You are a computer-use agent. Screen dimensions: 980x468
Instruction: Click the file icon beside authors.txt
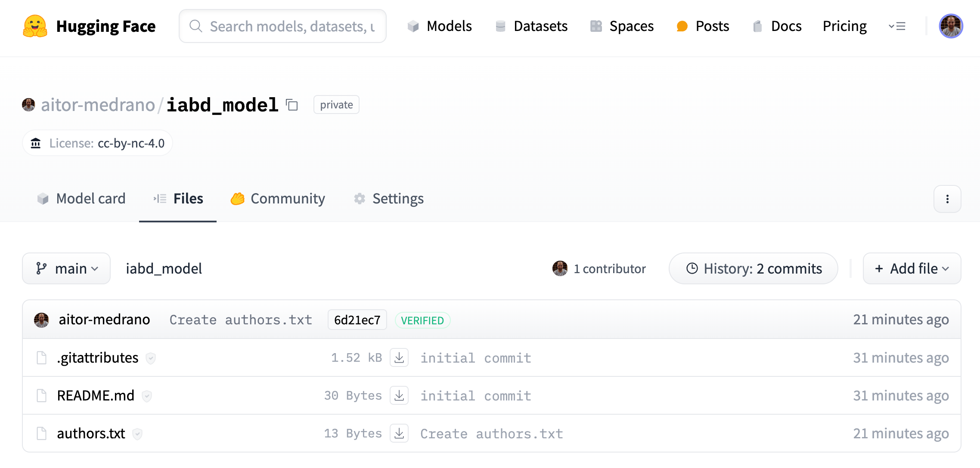[x=42, y=434]
